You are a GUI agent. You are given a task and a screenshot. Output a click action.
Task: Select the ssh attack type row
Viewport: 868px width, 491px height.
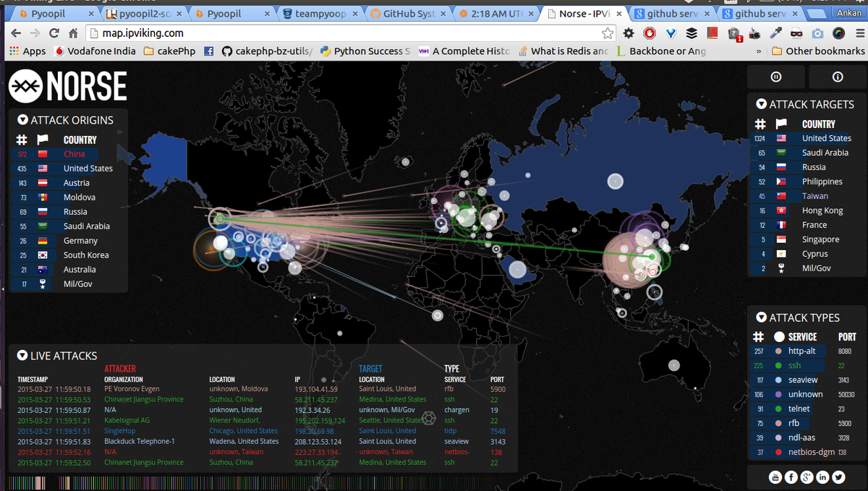(806, 365)
